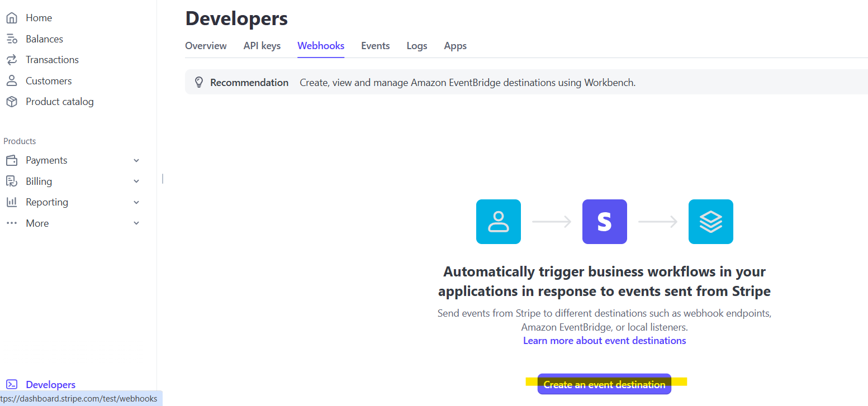Click Create an event destination button
This screenshot has width=868, height=406.
(604, 384)
